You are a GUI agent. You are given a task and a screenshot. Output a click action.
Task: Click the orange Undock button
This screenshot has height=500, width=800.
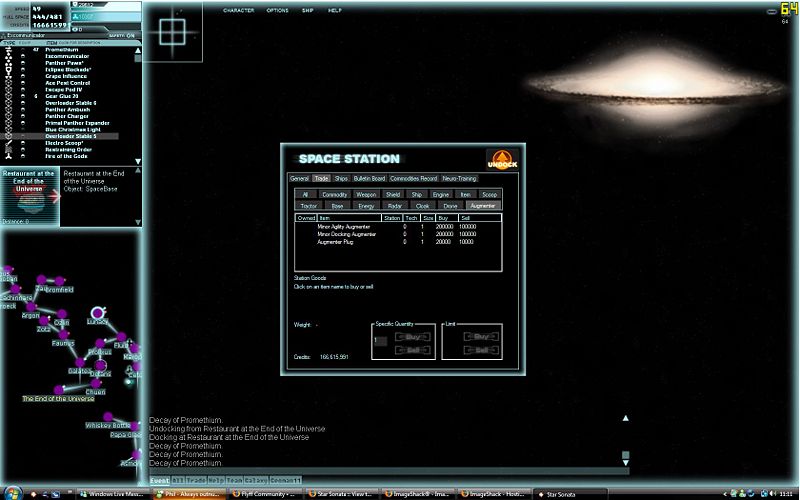click(501, 160)
